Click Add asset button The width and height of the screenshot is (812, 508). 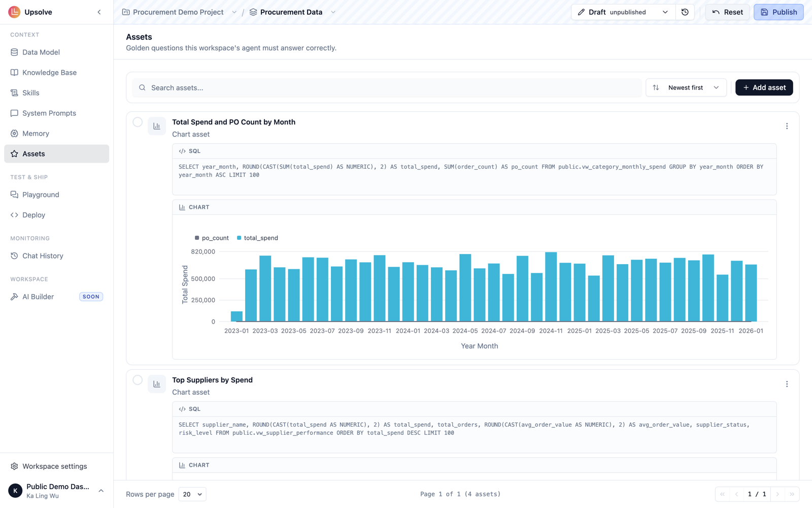coord(764,87)
